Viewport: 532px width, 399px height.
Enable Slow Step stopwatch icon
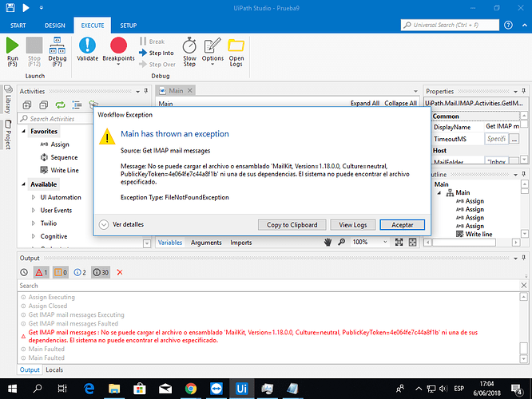pos(189,45)
